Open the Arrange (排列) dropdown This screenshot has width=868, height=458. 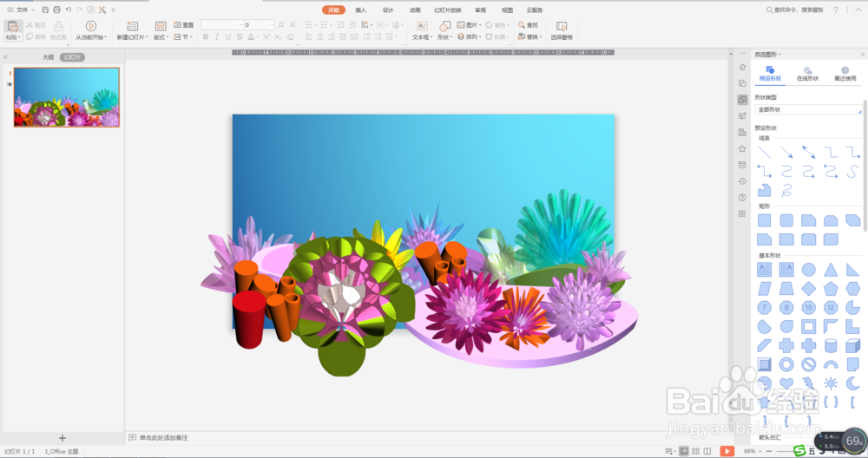click(469, 37)
